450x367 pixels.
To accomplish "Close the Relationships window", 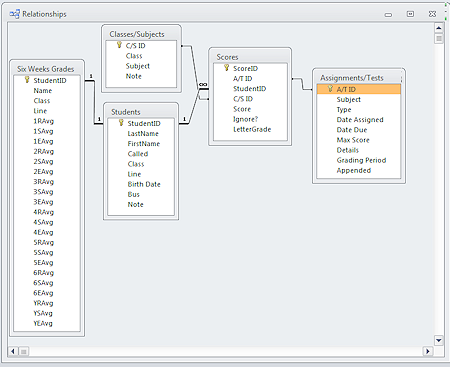I will pos(432,14).
